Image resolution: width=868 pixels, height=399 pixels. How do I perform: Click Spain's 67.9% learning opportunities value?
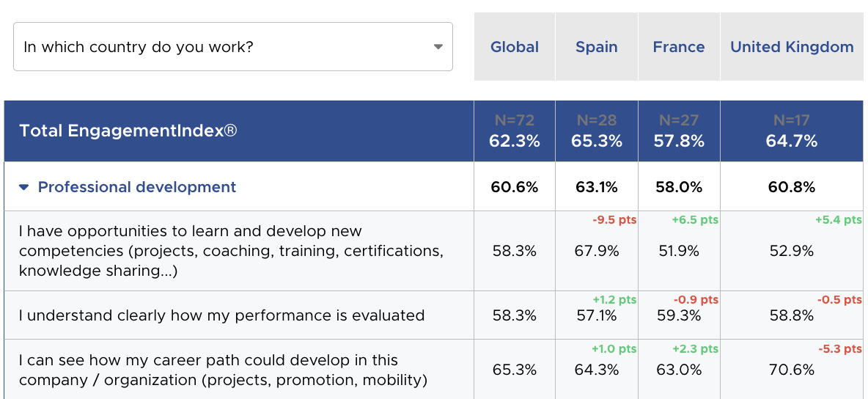pos(597,251)
